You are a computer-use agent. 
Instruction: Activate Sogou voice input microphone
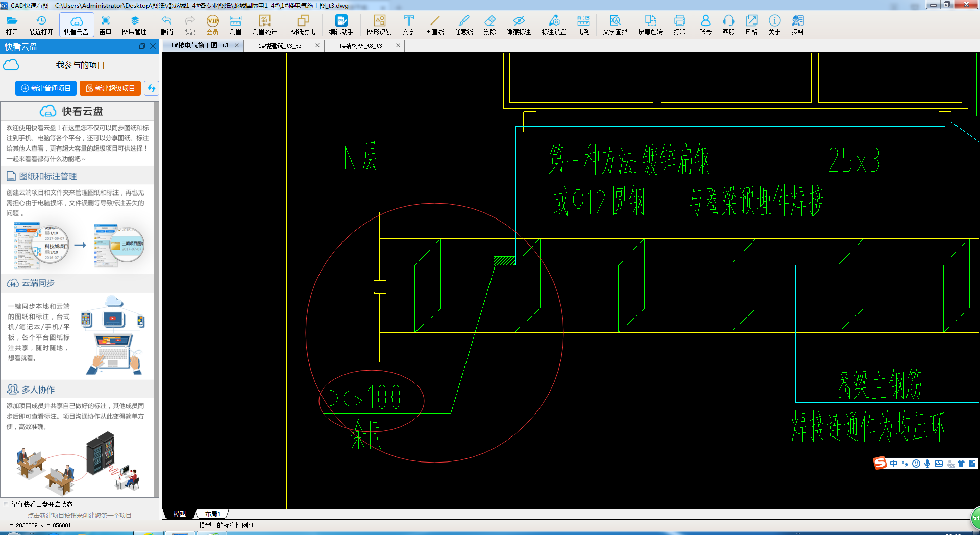click(927, 464)
